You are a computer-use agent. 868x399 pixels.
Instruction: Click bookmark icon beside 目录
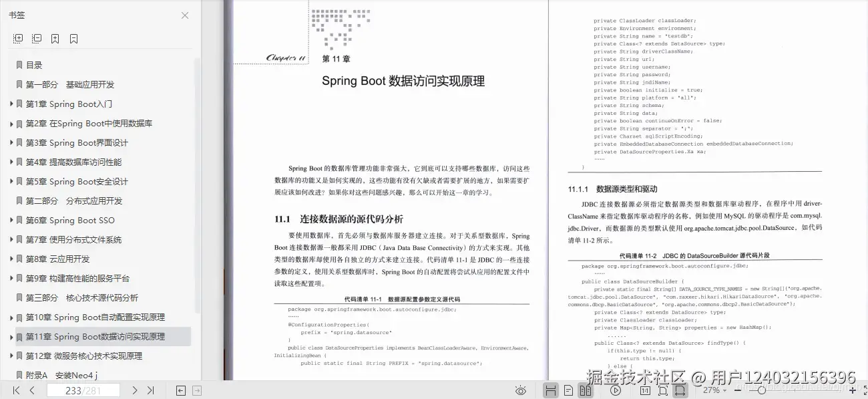19,65
